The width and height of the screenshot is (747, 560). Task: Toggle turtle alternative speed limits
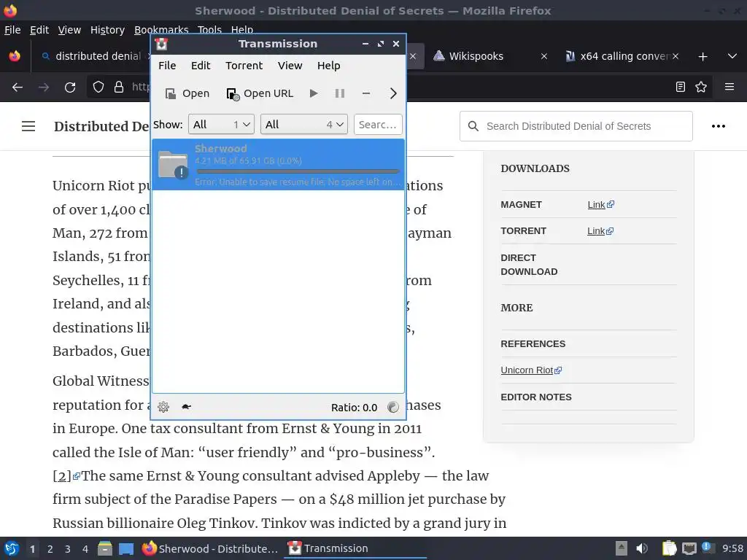click(186, 407)
